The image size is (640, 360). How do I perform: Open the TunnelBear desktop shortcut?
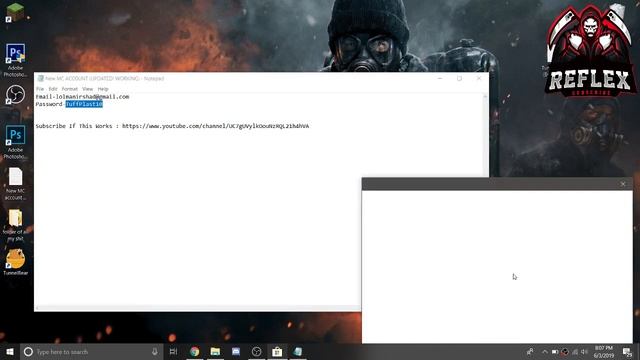point(16,262)
